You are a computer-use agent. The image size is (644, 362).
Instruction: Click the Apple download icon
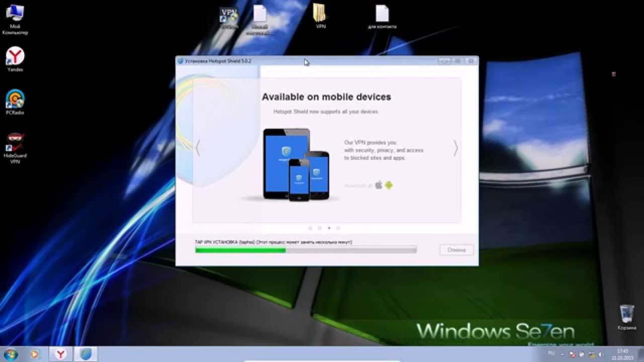point(379,185)
